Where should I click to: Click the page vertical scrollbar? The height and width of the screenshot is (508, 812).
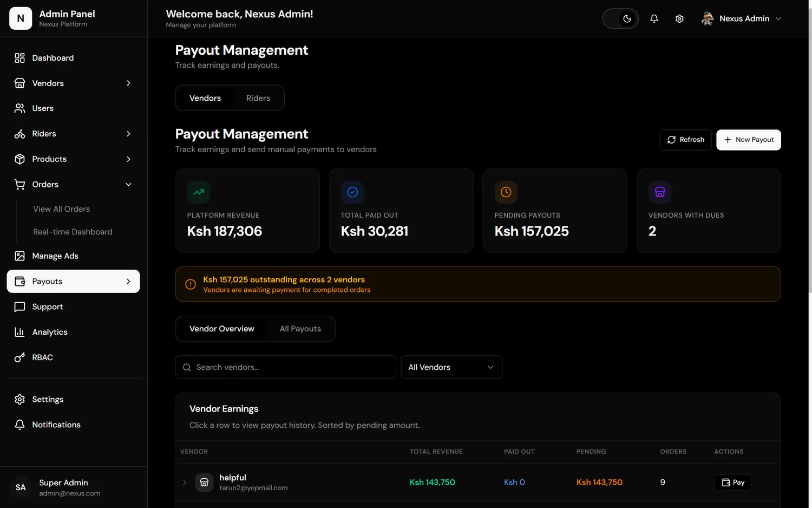[x=810, y=152]
